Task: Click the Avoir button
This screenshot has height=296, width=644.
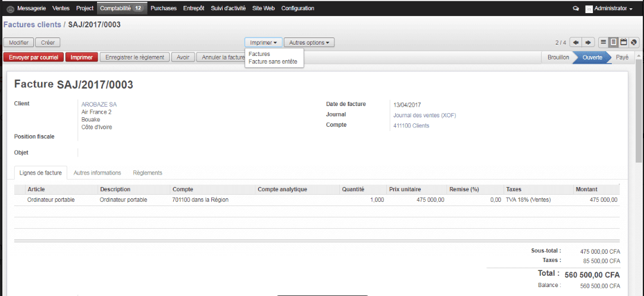Action: point(183,57)
